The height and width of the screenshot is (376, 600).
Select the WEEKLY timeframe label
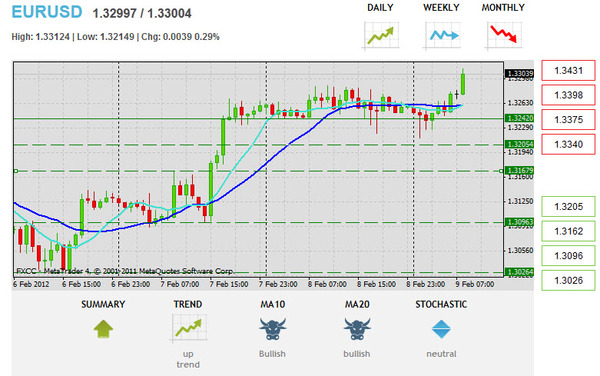tap(441, 8)
